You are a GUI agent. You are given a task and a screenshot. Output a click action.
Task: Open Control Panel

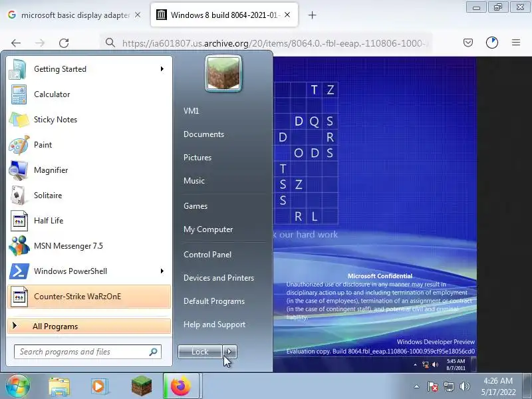pyautogui.click(x=207, y=255)
